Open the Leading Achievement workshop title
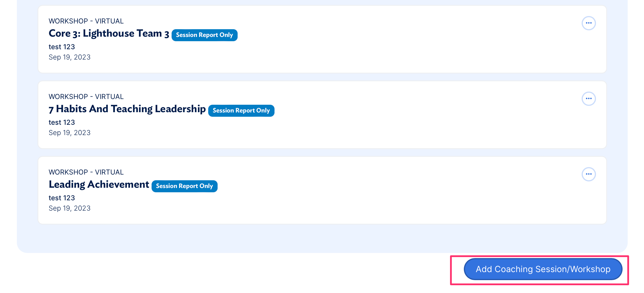The width and height of the screenshot is (644, 293). (99, 185)
